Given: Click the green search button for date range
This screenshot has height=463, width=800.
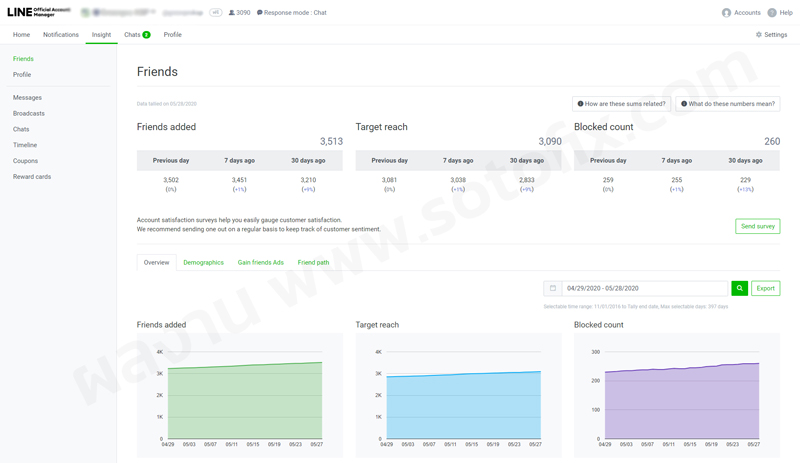Looking at the screenshot, I should [x=739, y=288].
